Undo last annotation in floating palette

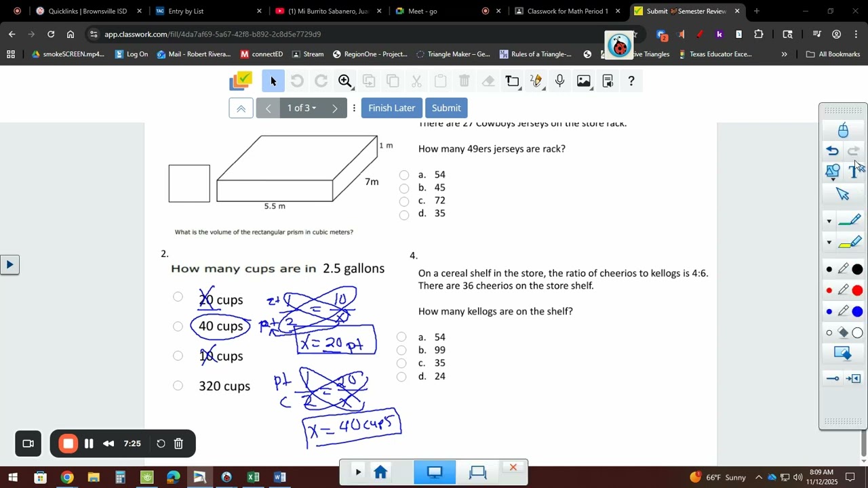coord(833,151)
